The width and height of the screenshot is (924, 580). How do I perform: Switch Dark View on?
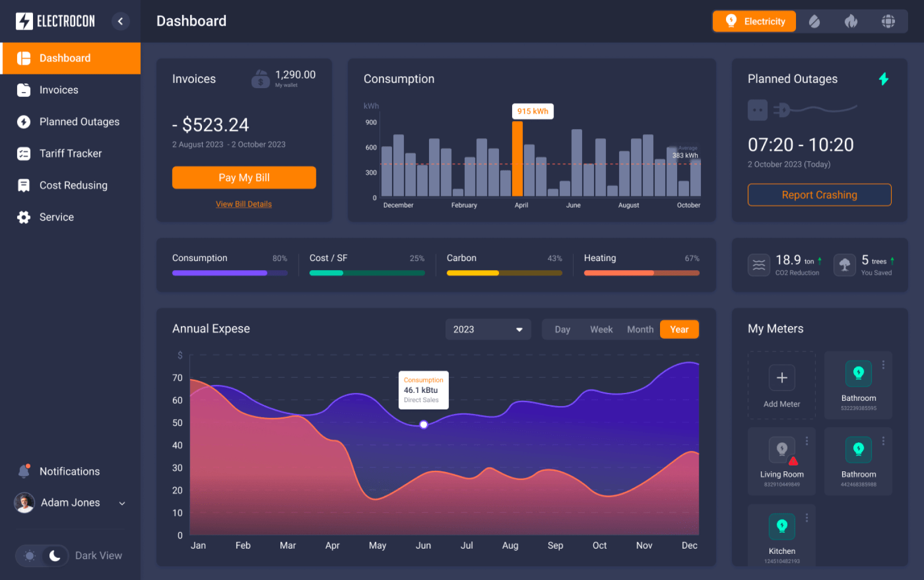click(x=43, y=556)
